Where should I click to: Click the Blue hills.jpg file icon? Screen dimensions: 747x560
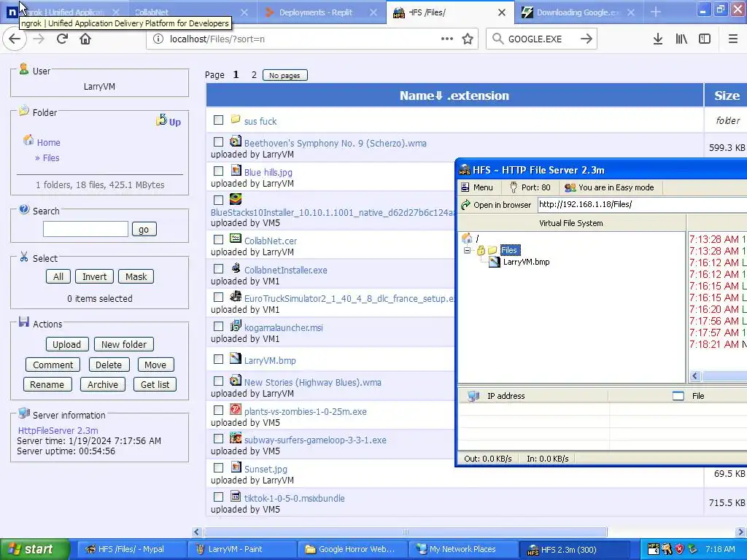(x=236, y=171)
